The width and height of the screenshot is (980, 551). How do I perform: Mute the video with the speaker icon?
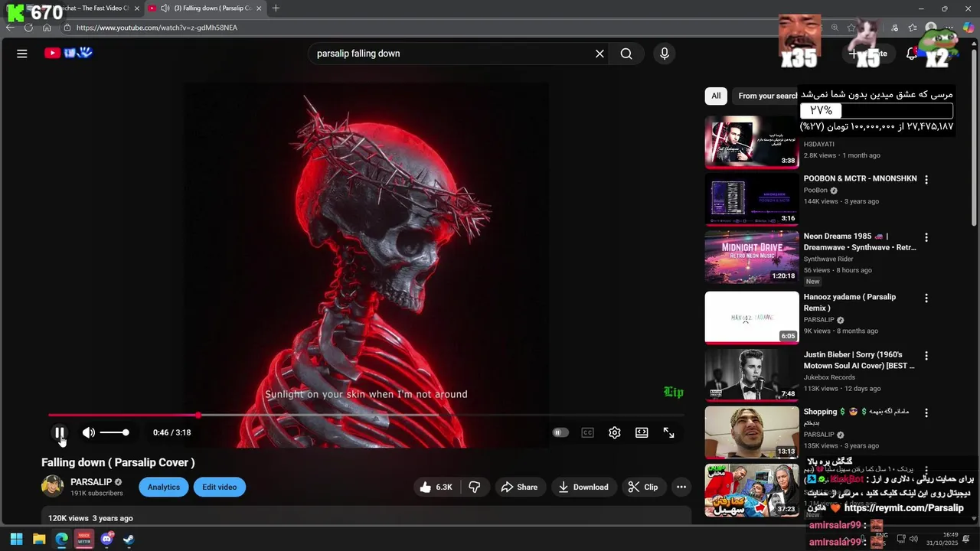point(89,432)
